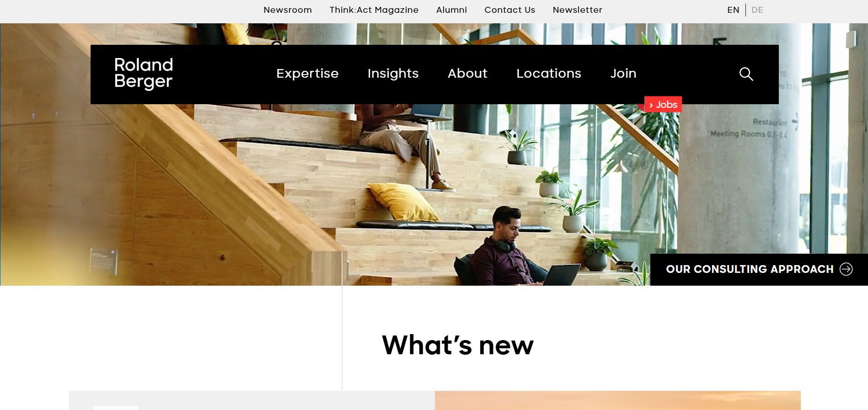Click the circled arrow next to Our Consulting Approach
This screenshot has height=410, width=868.
click(846, 269)
